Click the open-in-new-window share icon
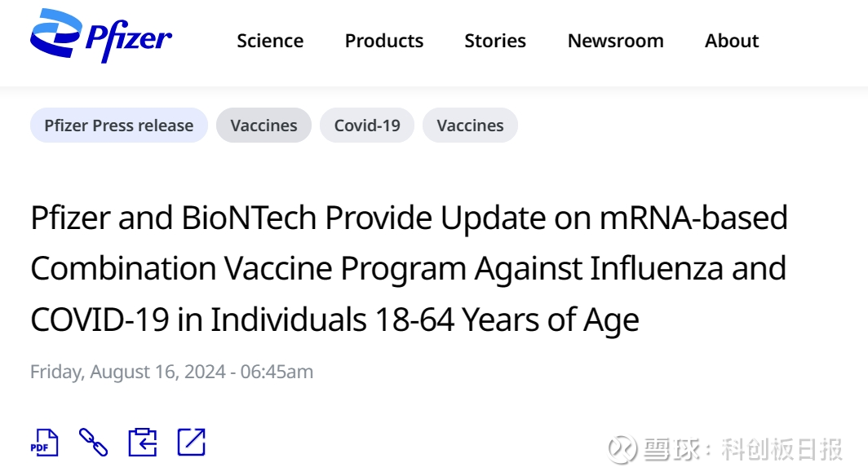The image size is (868, 476). (x=192, y=442)
